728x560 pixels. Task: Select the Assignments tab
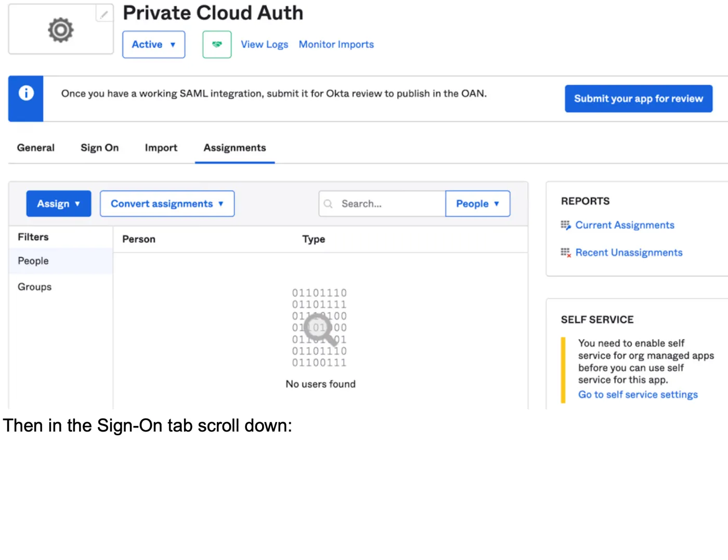tap(235, 148)
